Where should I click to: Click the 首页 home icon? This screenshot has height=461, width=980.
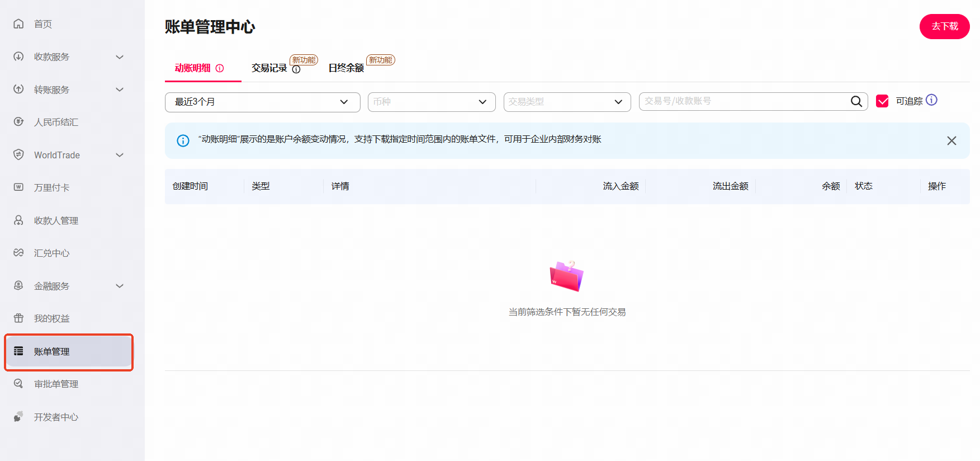tap(18, 23)
